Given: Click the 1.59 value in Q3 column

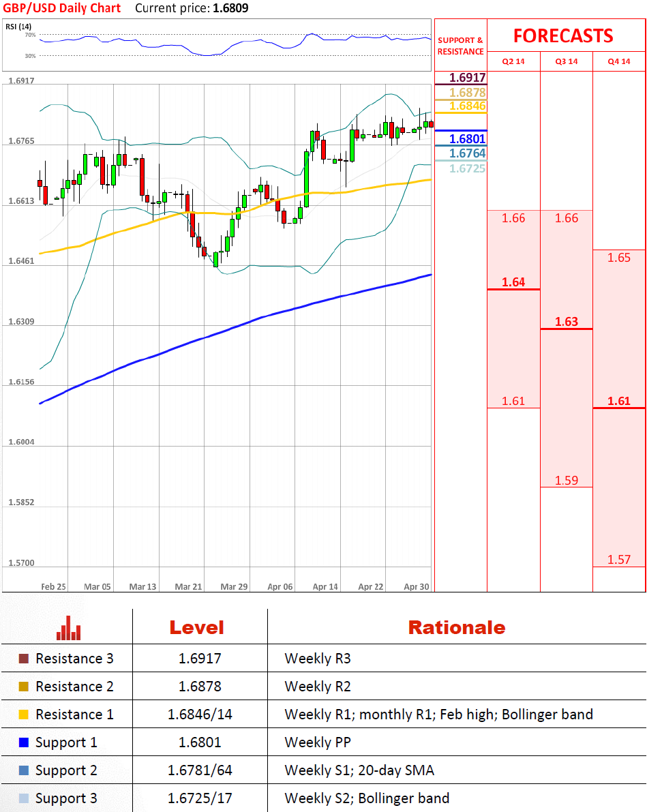Looking at the screenshot, I should [566, 481].
